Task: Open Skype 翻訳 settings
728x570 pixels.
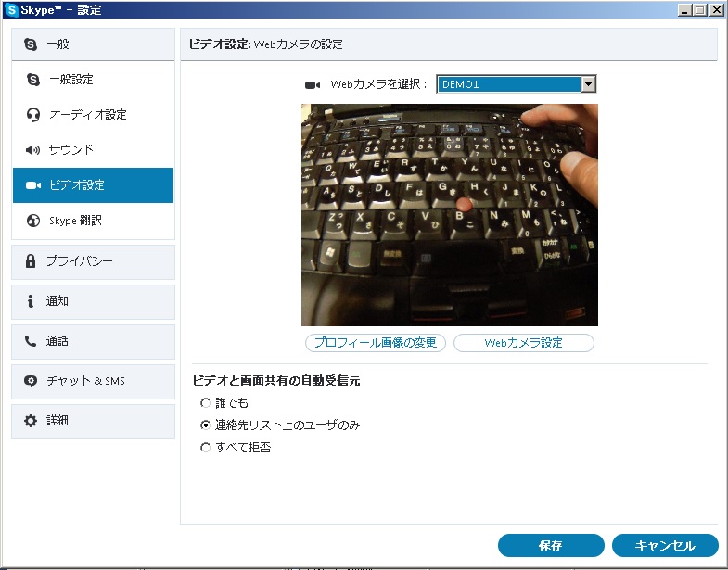Action: tap(93, 221)
